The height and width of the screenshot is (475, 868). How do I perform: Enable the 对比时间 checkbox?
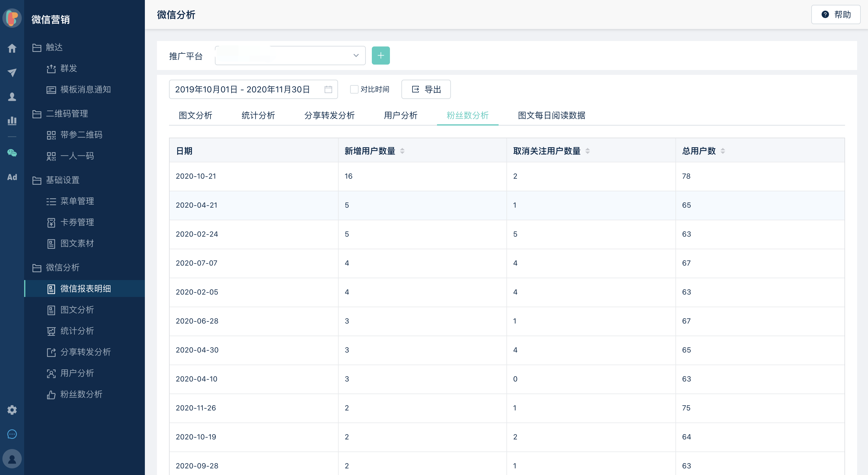click(x=354, y=89)
